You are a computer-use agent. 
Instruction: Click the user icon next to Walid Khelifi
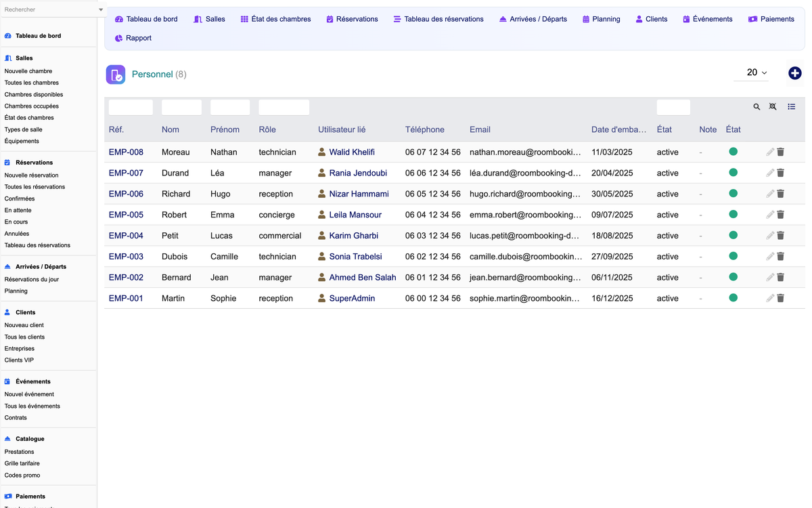pyautogui.click(x=322, y=152)
